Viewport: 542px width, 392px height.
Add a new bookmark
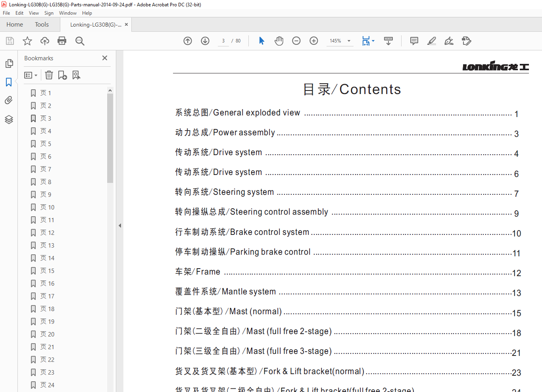(x=62, y=75)
